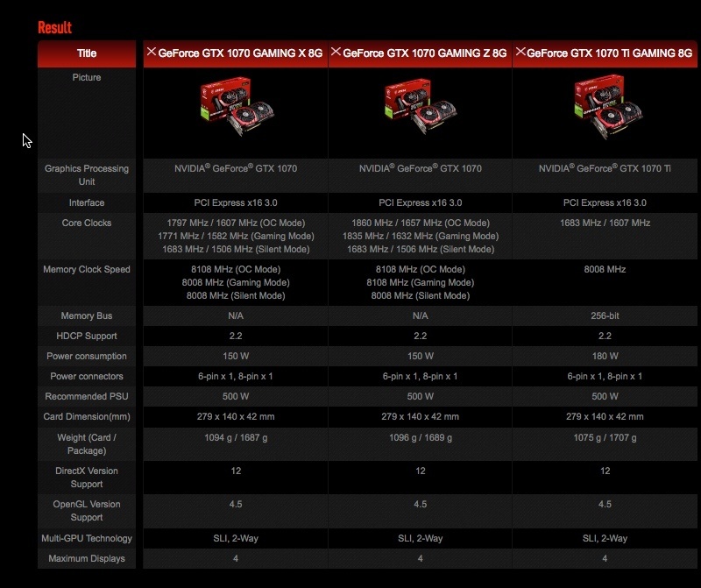The height and width of the screenshot is (588, 701).
Task: Click the 1797 MHz / 1607 MHz (OC Mode) value
Action: point(236,223)
